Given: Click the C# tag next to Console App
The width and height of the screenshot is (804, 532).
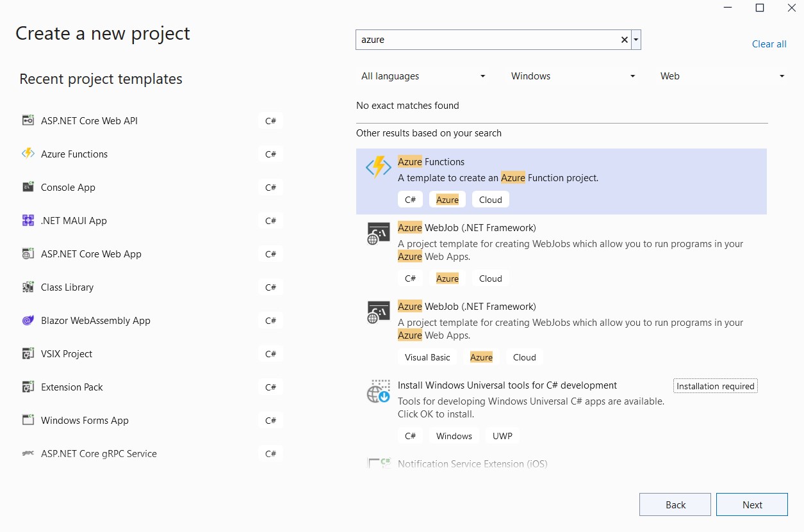Looking at the screenshot, I should pos(270,187).
